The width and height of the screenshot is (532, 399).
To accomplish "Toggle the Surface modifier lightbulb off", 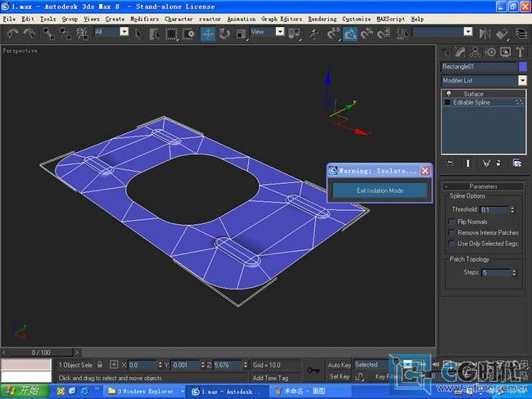I will pos(449,94).
